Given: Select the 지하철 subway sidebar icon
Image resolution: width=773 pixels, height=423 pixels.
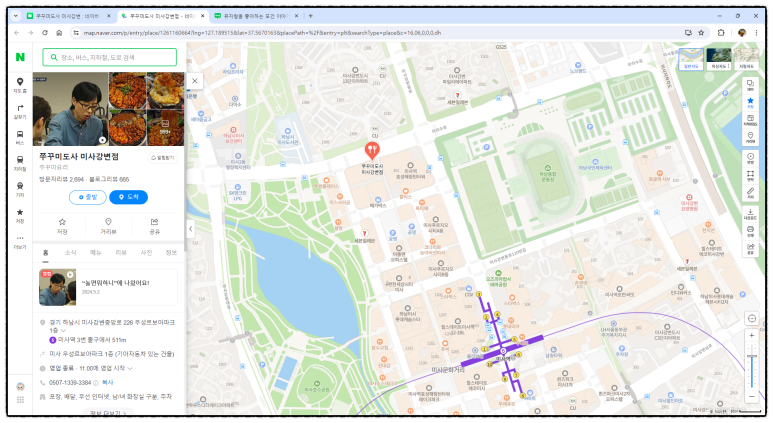Looking at the screenshot, I should point(20,164).
